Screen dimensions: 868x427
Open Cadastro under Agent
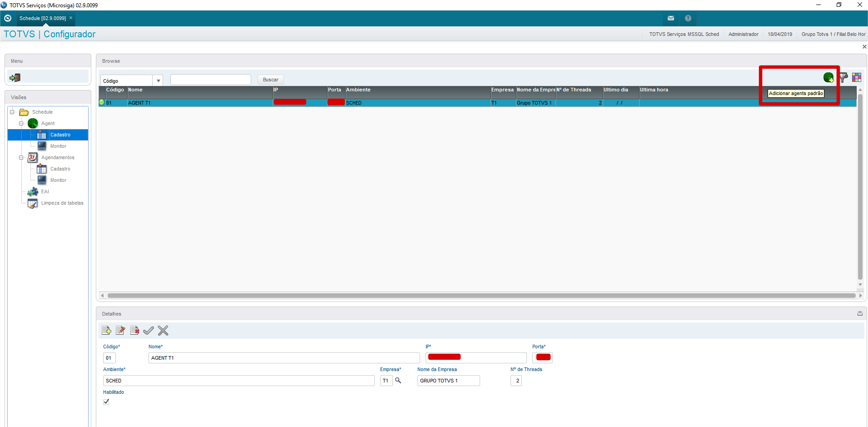(60, 135)
